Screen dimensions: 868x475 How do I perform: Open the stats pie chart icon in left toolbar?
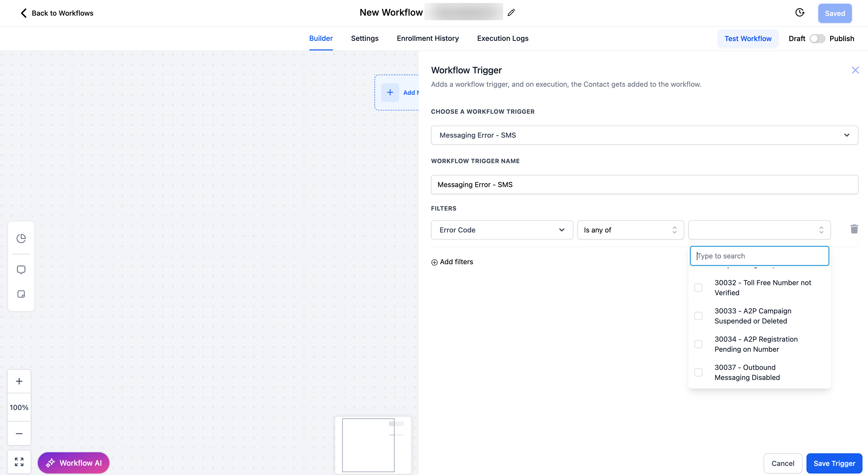[x=21, y=238]
